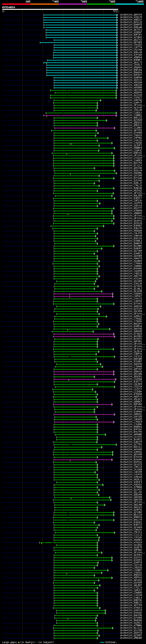Click the magenta alignment bar of C1ZNK0

pos(85,128)
